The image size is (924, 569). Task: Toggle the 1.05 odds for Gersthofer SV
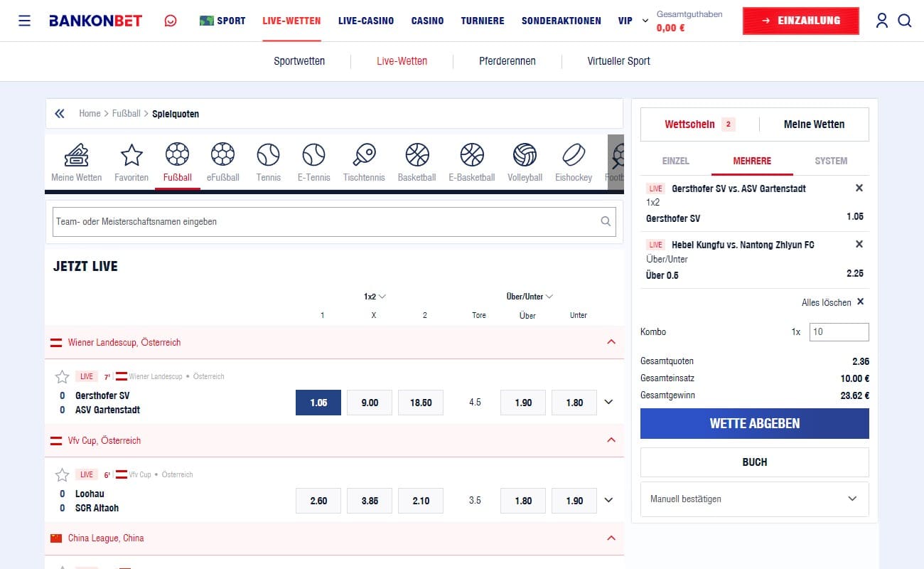click(318, 403)
